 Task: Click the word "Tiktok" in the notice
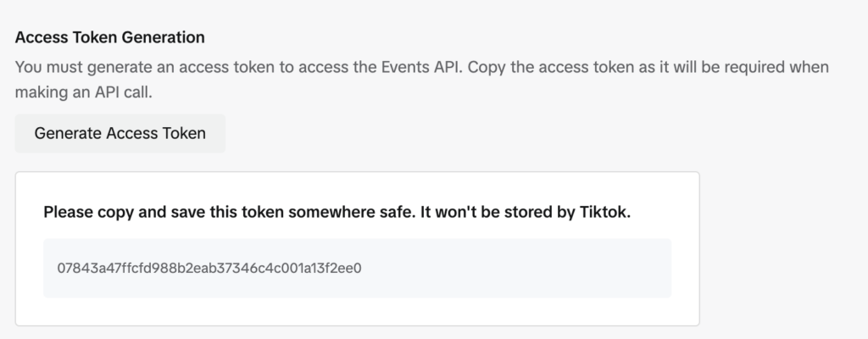tap(605, 212)
